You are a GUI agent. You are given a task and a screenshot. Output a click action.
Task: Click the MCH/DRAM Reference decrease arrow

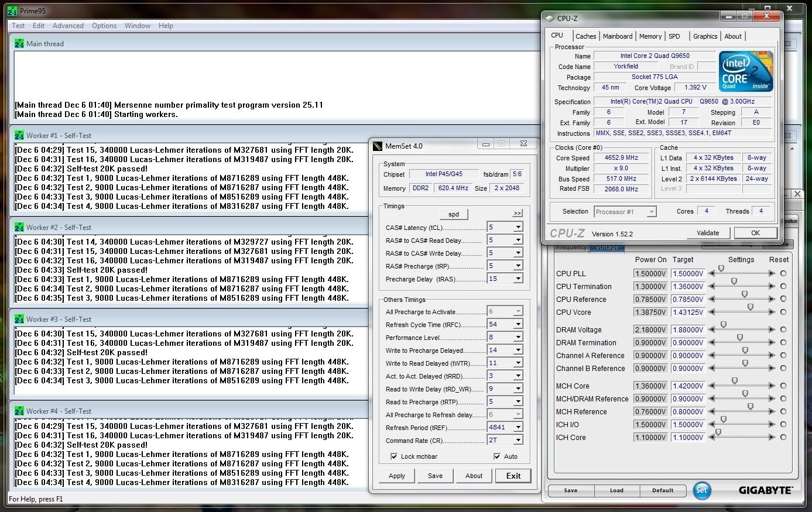(x=711, y=398)
